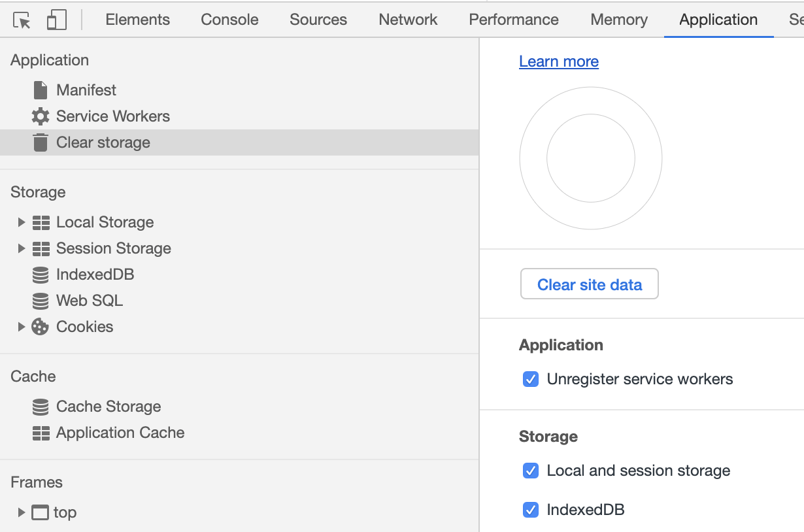Click the Cache Storage database icon

point(41,407)
